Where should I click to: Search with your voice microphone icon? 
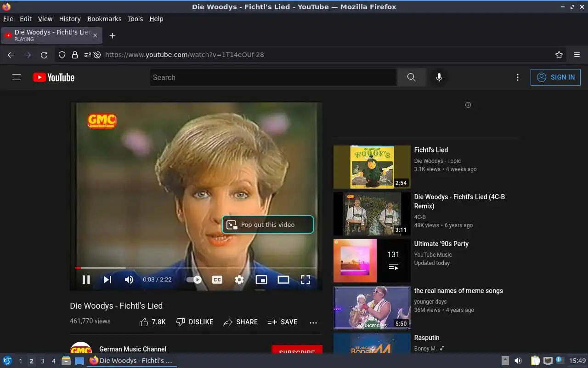tap(439, 77)
